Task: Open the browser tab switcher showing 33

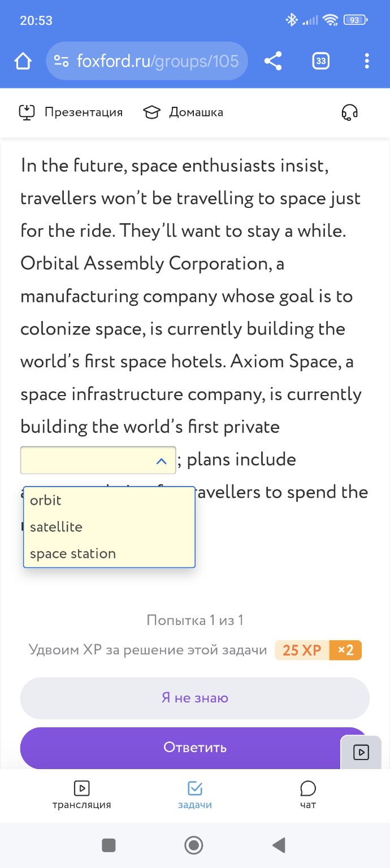Action: [320, 61]
